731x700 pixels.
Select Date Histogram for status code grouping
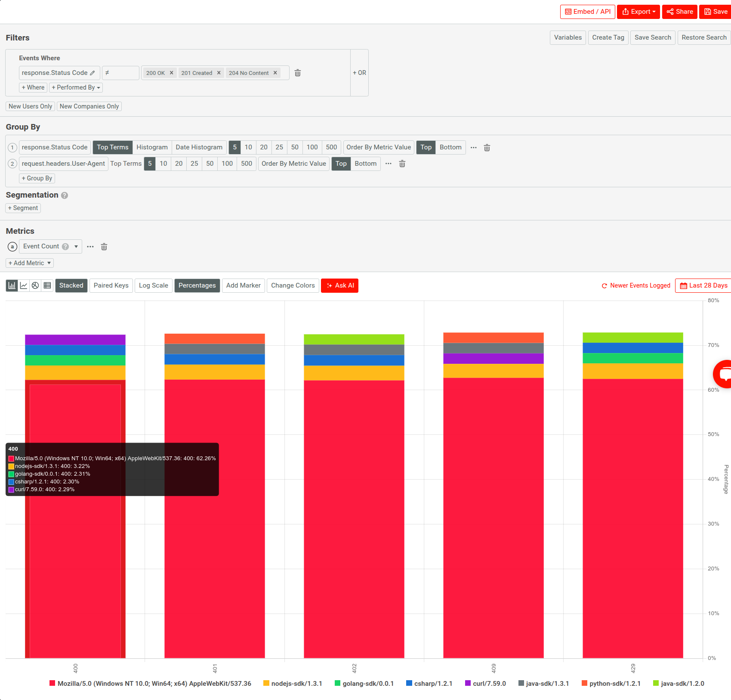199,147
